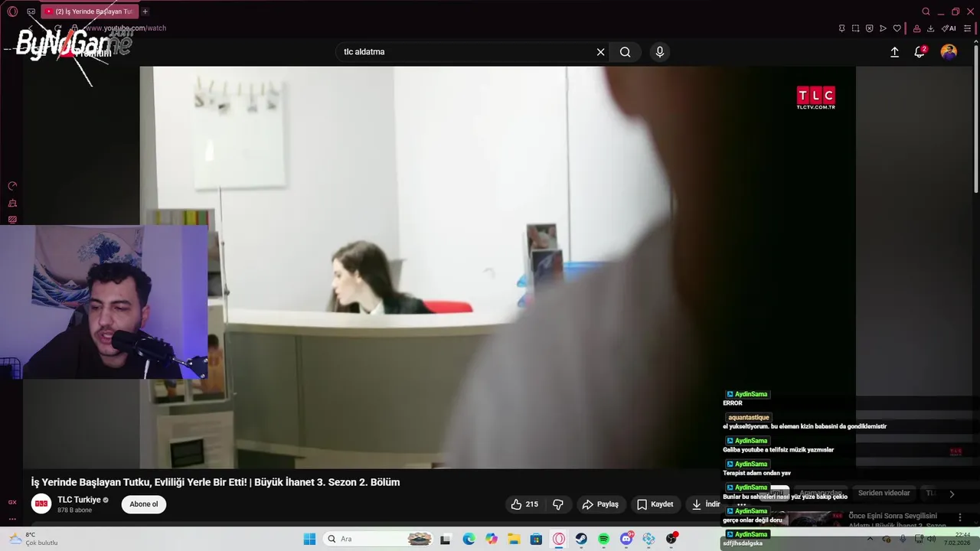This screenshot has width=980, height=551.
Task: Open the Opera AI assistant
Action: point(949,28)
